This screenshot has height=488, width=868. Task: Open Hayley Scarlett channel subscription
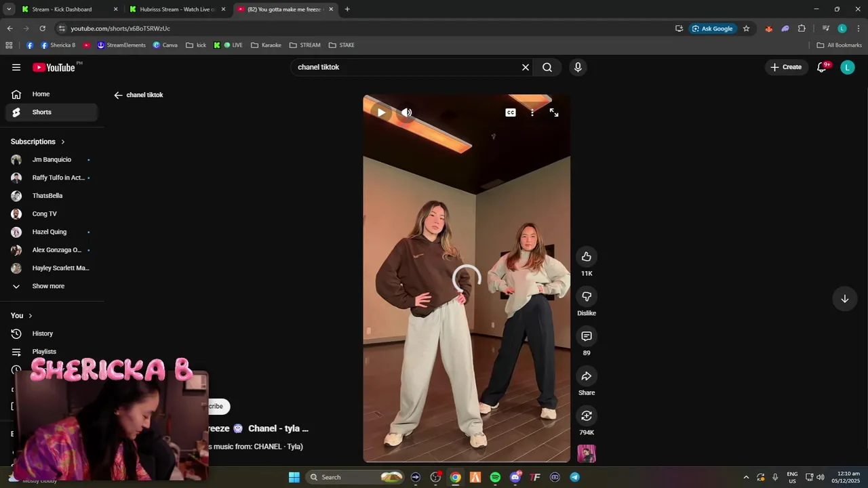(x=52, y=268)
